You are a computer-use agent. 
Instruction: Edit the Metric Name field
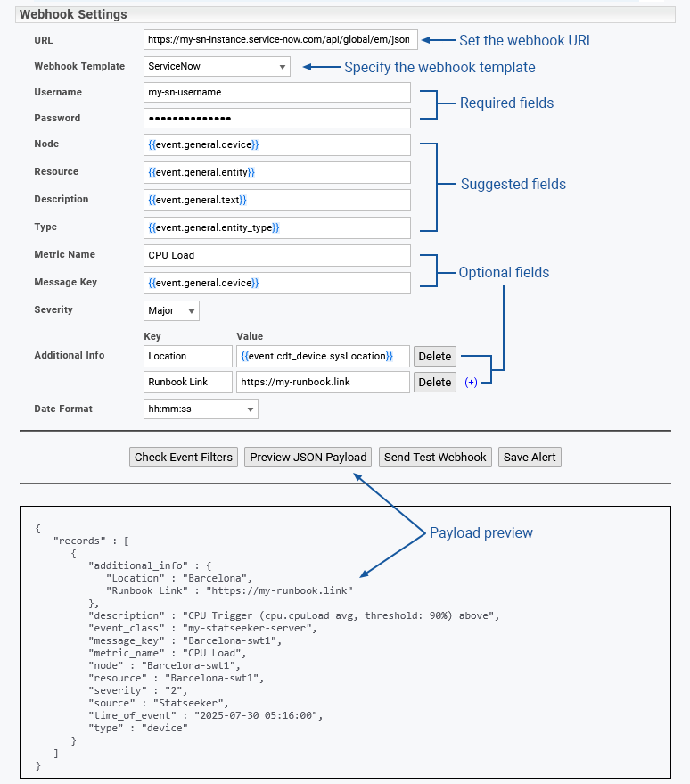pyautogui.click(x=276, y=255)
